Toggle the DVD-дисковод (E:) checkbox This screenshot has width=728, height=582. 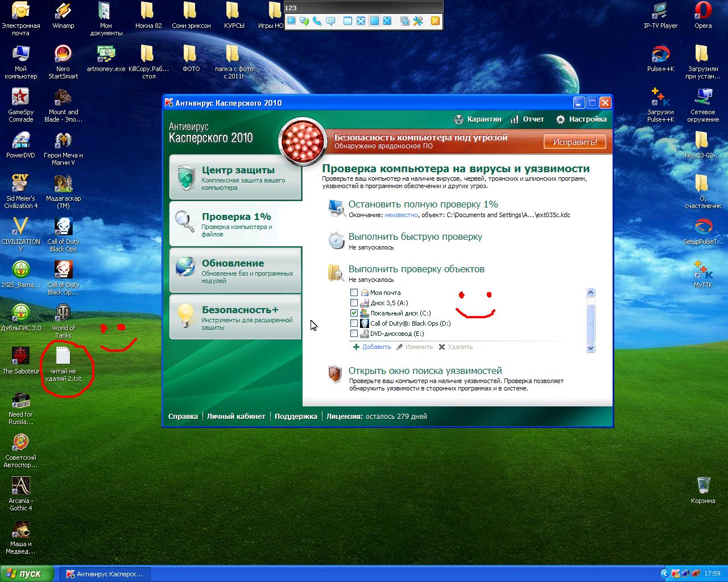click(x=354, y=334)
